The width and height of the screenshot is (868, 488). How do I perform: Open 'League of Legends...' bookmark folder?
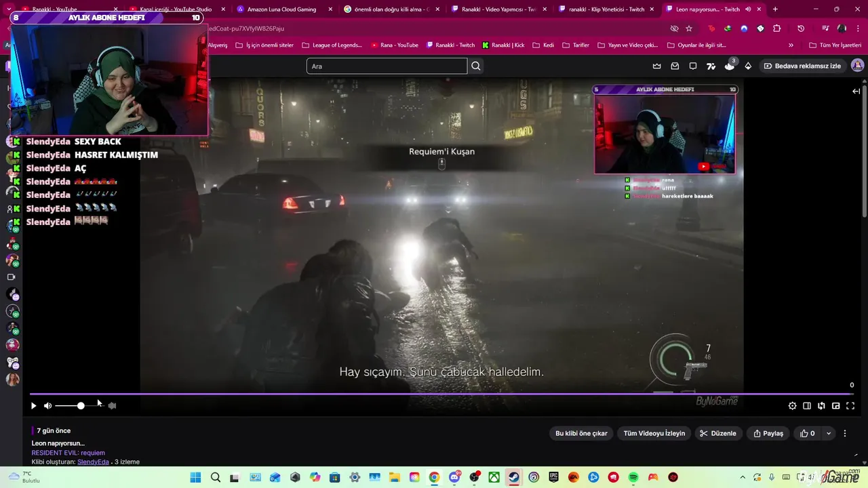pos(332,45)
